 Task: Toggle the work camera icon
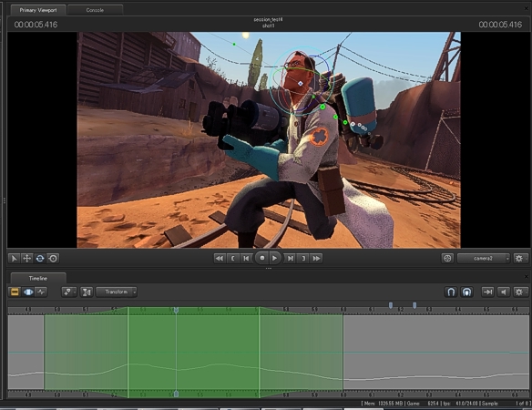(x=447, y=258)
